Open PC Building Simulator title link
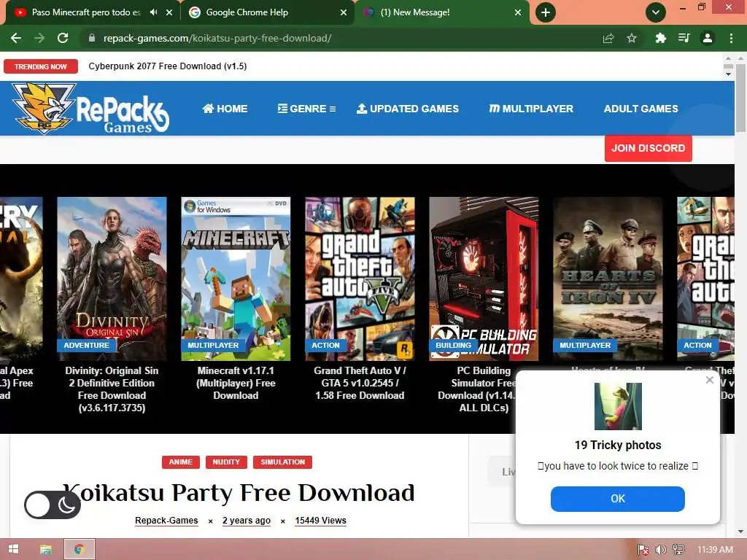This screenshot has height=560, width=747. click(476, 389)
